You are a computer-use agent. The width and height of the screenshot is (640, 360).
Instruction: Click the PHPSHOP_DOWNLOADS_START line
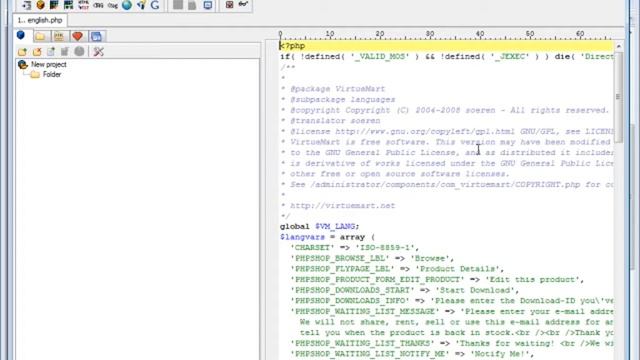coord(404,290)
